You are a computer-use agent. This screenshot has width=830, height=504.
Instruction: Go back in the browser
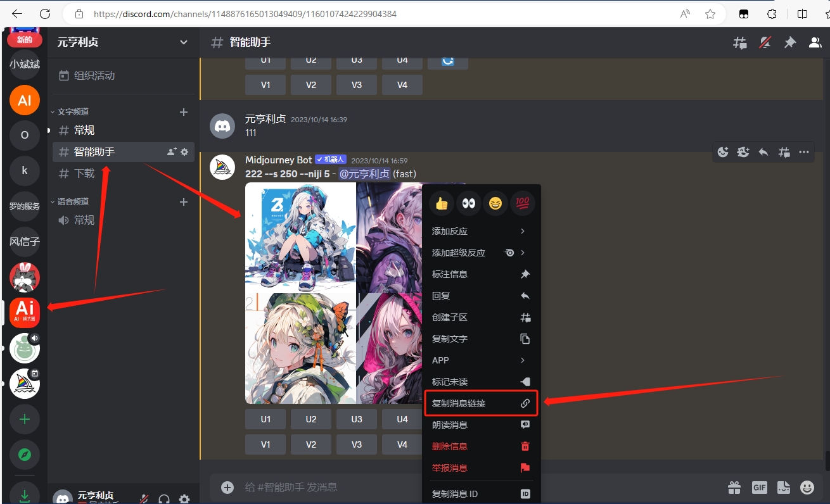click(x=17, y=13)
